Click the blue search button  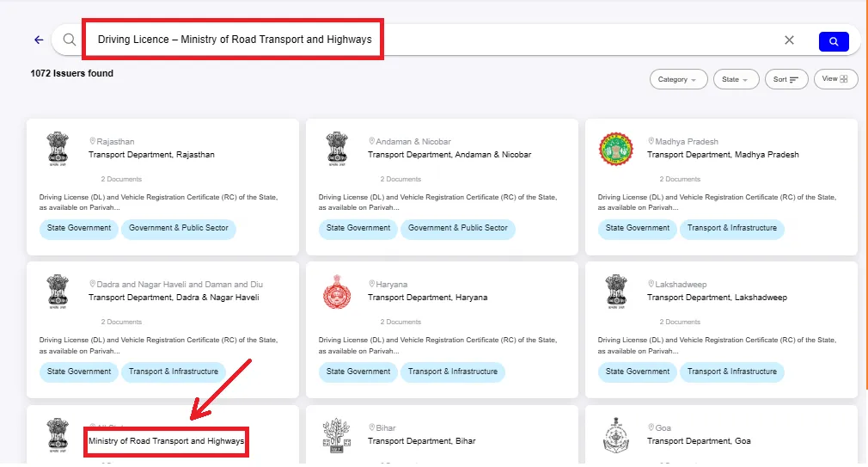pyautogui.click(x=834, y=41)
